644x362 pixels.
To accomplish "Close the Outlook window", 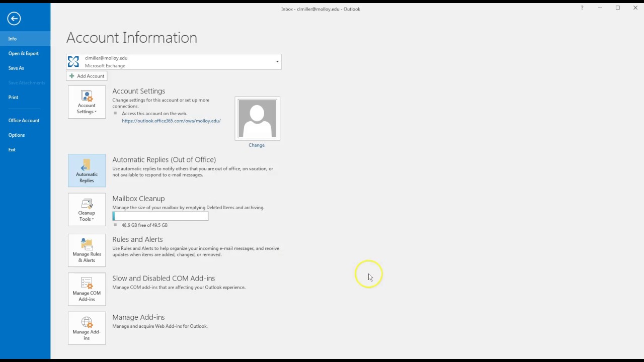I will coord(635,8).
